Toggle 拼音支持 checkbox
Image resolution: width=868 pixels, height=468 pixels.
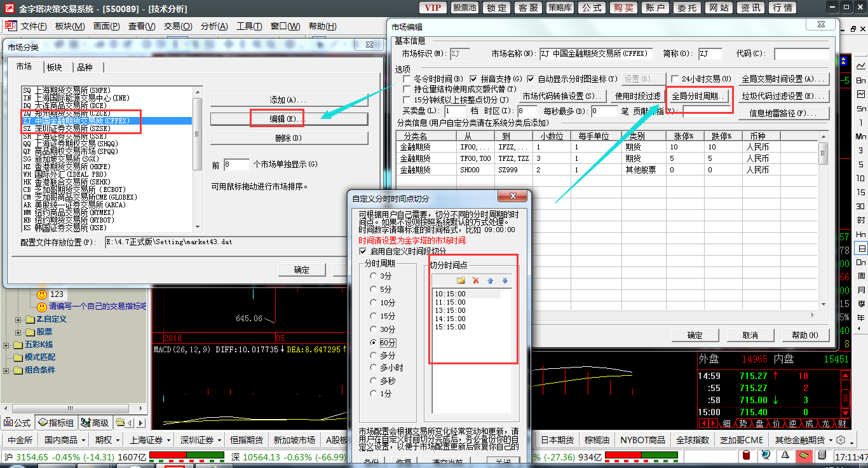[473, 79]
